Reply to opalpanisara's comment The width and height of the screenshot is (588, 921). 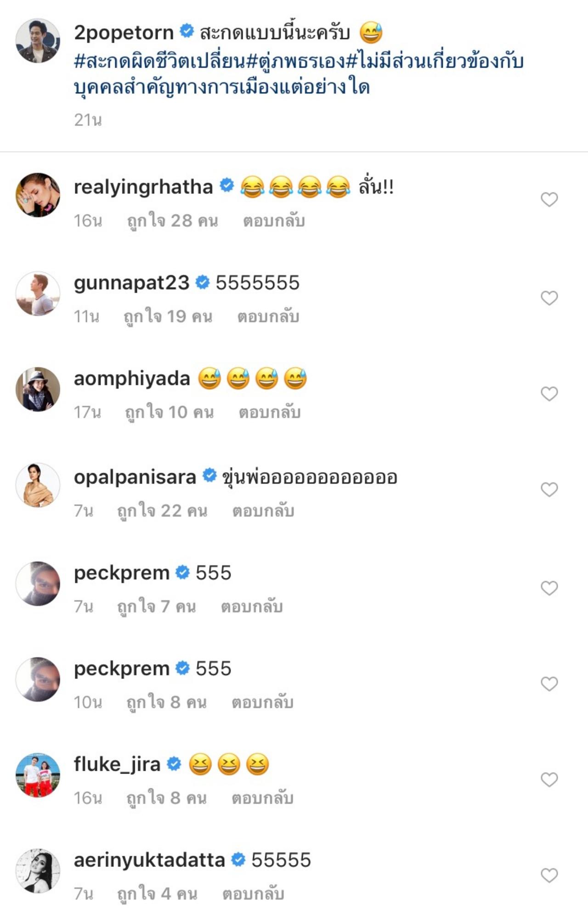(x=263, y=511)
